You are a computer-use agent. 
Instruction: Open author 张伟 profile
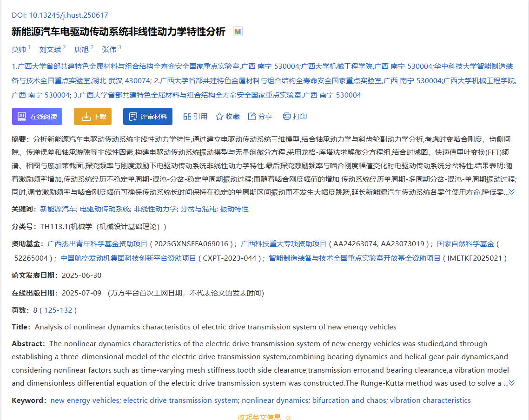coord(109,50)
